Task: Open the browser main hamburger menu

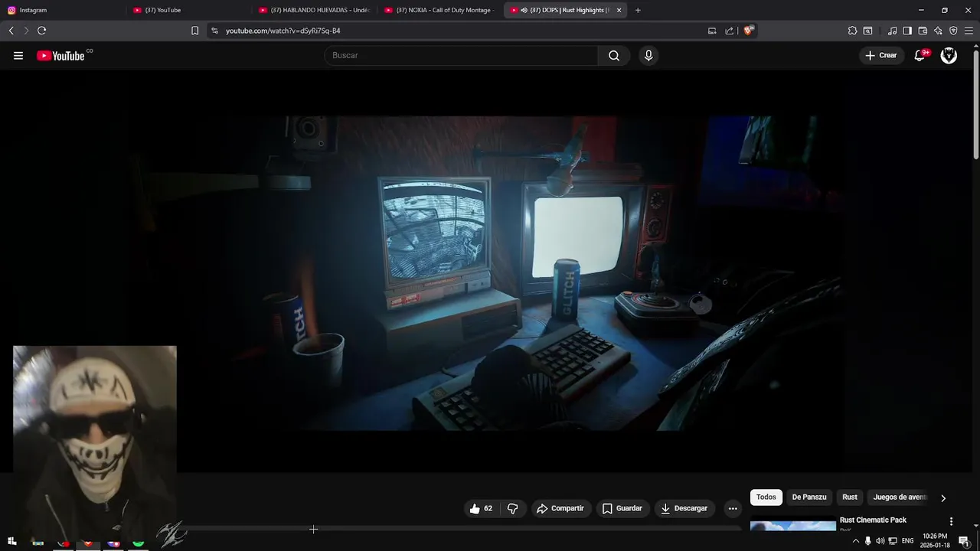Action: 969,31
